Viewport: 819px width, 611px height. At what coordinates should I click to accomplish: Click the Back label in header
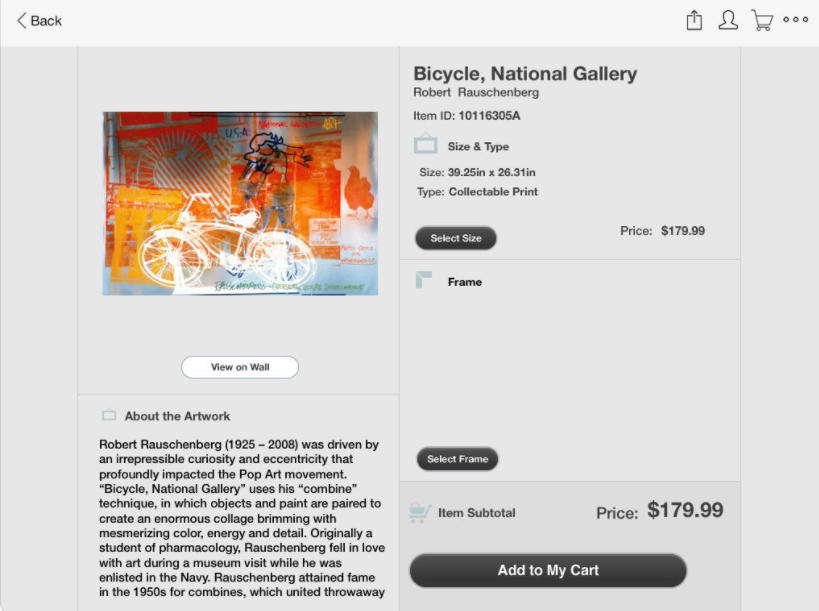(x=46, y=21)
